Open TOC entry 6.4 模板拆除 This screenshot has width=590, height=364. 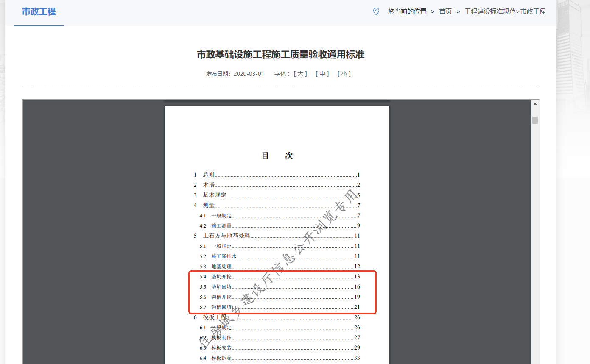pyautogui.click(x=221, y=358)
